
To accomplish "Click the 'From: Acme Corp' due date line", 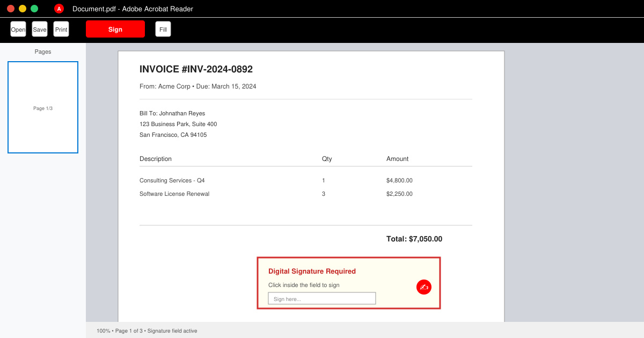I will (x=197, y=86).
